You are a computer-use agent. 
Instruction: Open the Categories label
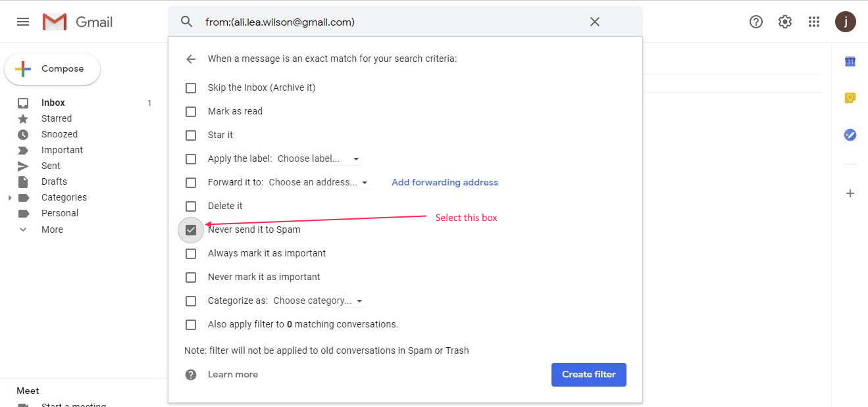[64, 197]
